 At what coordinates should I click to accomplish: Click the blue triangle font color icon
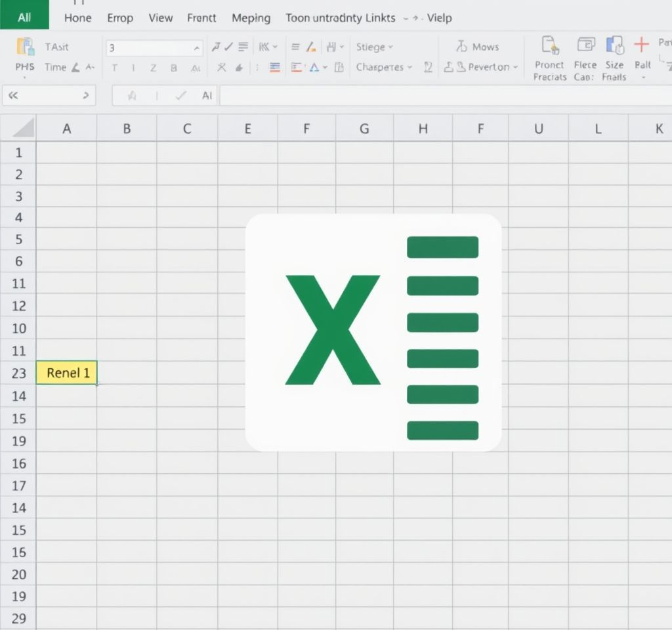coord(314,68)
